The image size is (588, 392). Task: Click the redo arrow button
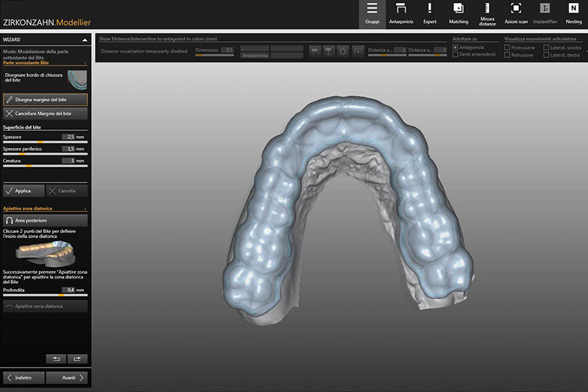tap(77, 359)
